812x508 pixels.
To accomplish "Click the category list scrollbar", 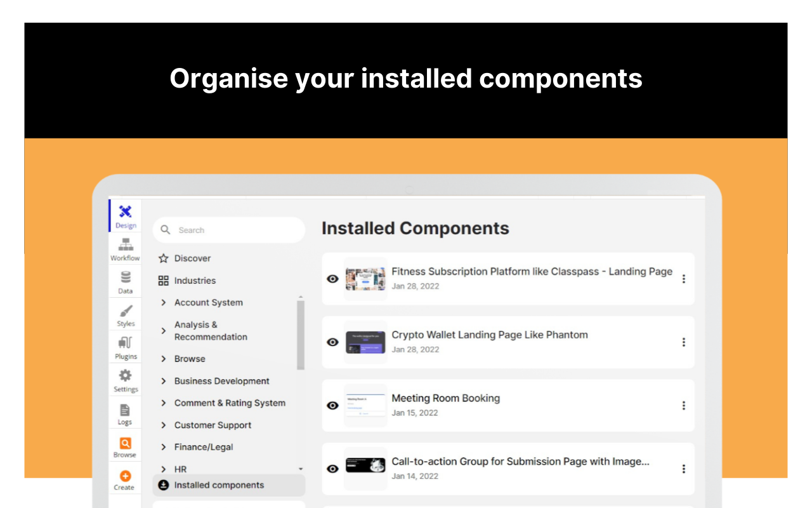I will click(x=301, y=335).
